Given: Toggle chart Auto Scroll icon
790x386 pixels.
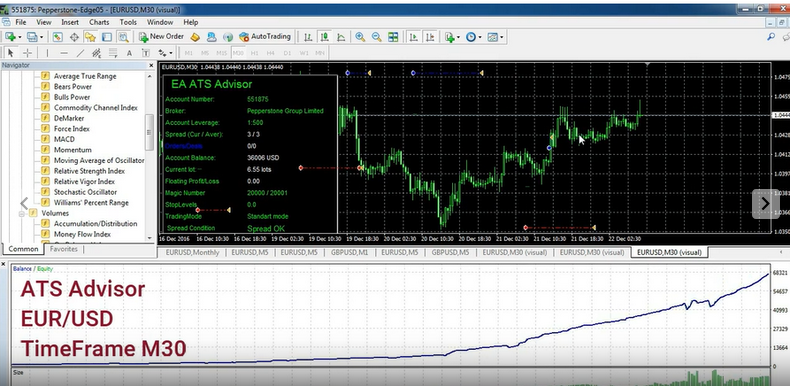Looking at the screenshot, I should [414, 37].
